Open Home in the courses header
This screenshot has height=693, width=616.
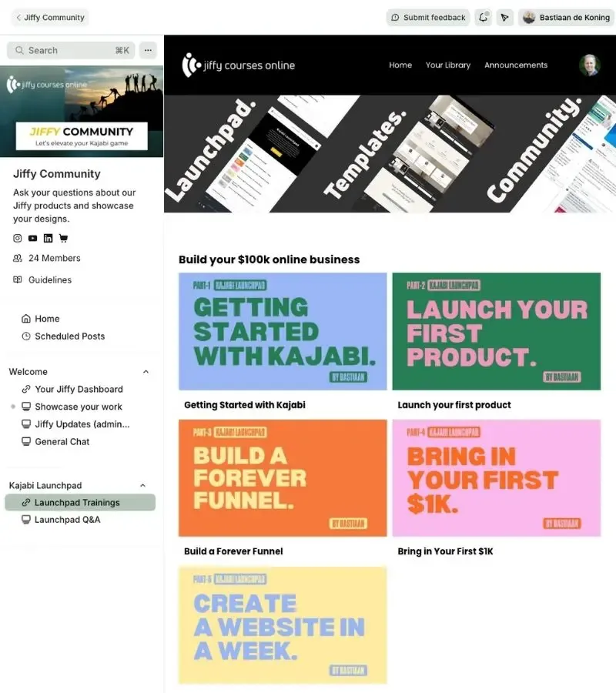[x=400, y=65]
